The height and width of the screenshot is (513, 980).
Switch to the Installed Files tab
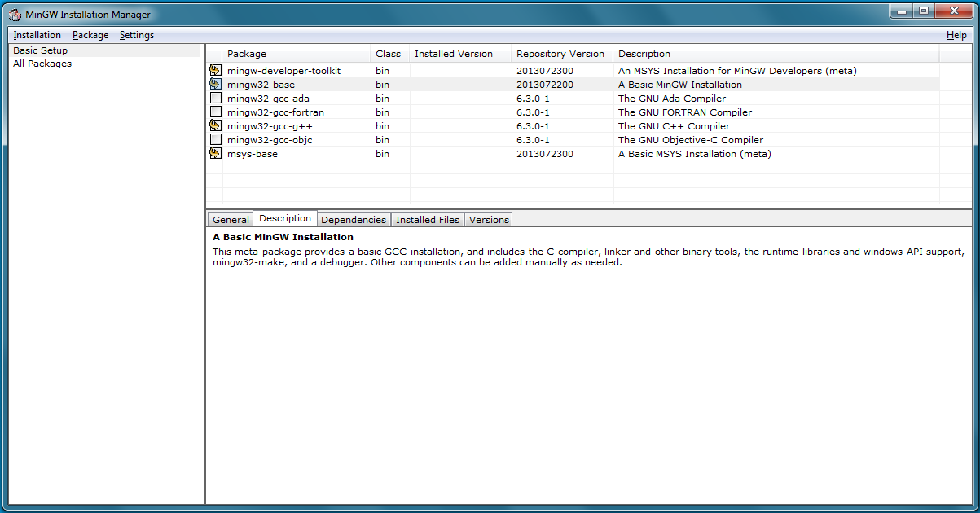point(428,220)
